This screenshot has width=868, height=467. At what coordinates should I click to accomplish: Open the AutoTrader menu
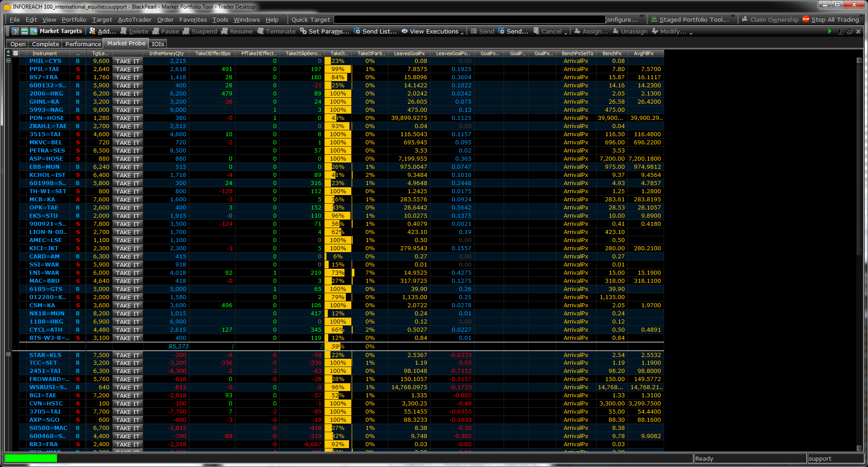click(134, 19)
